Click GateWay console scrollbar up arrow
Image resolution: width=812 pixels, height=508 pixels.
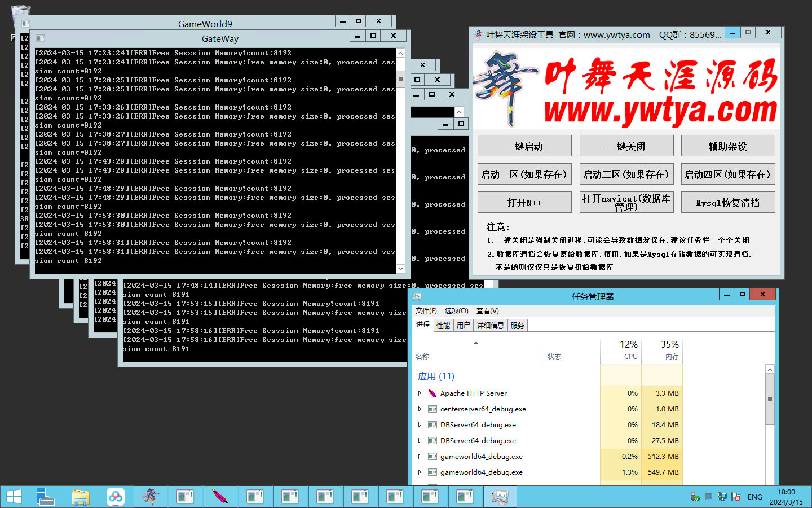(401, 53)
